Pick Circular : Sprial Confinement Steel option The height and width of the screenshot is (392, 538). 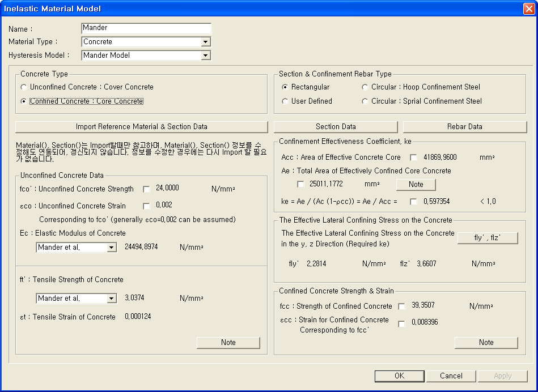pyautogui.click(x=365, y=101)
